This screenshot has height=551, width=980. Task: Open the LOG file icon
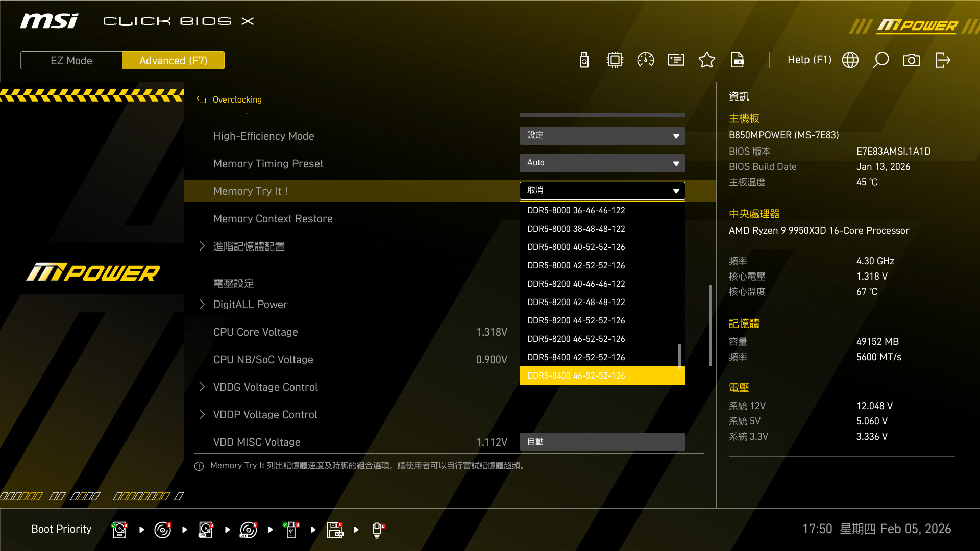click(737, 60)
